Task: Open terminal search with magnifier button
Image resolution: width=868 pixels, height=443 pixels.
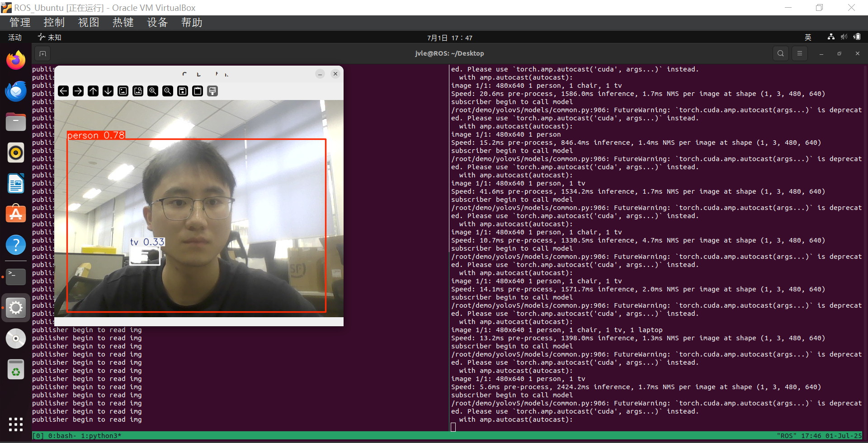Action: click(780, 53)
